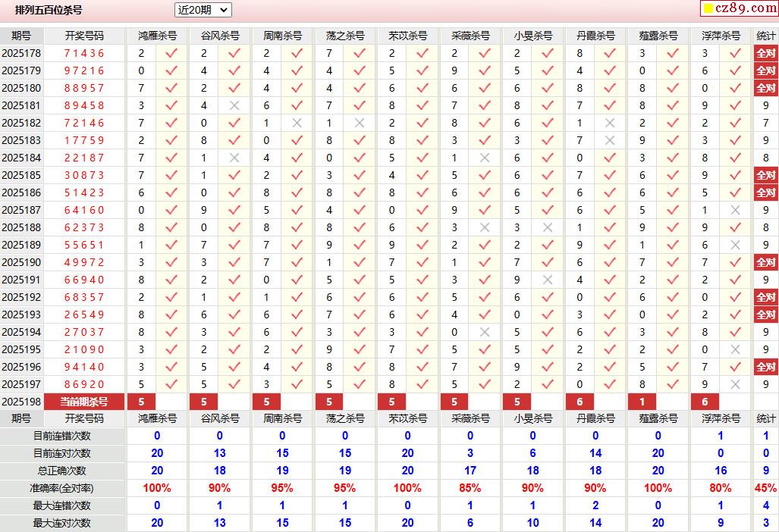This screenshot has width=779, height=532.
Task: Click period number 2025185
Action: (21, 175)
